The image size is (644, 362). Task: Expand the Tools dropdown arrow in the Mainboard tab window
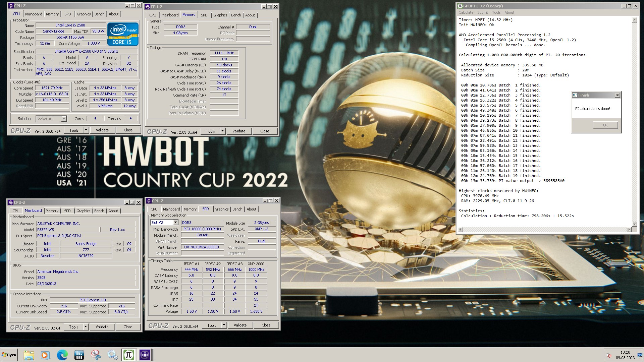point(86,327)
